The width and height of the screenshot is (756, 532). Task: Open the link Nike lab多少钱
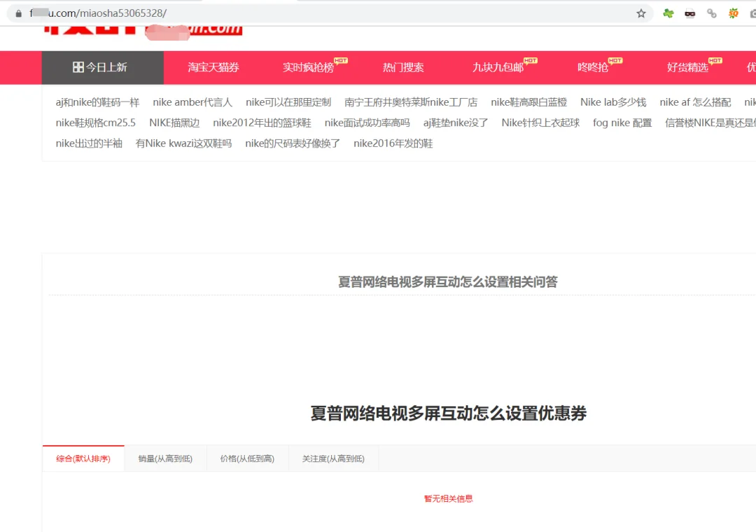[x=613, y=102]
